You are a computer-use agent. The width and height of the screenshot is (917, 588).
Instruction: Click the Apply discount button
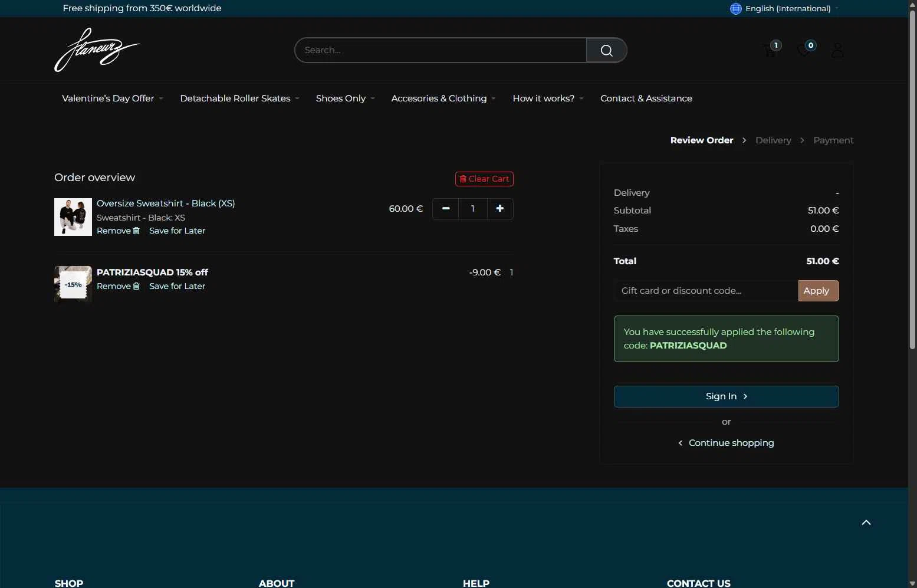[x=819, y=291]
